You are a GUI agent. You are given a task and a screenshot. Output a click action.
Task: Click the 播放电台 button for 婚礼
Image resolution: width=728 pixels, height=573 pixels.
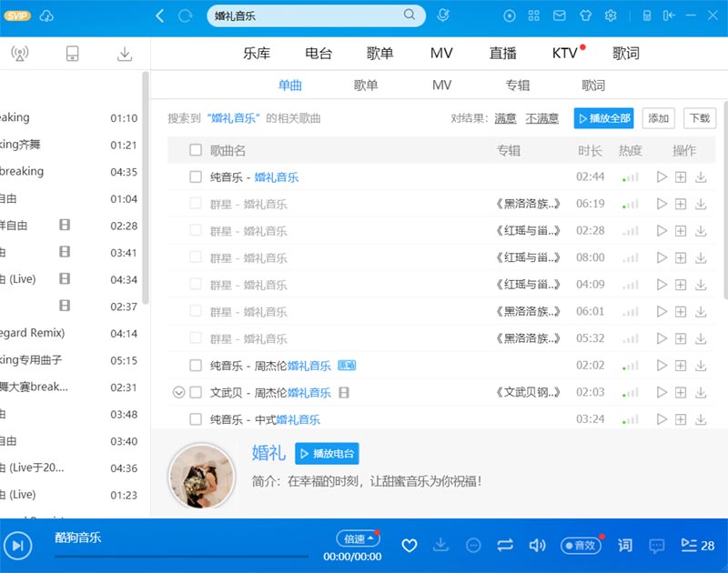327,454
